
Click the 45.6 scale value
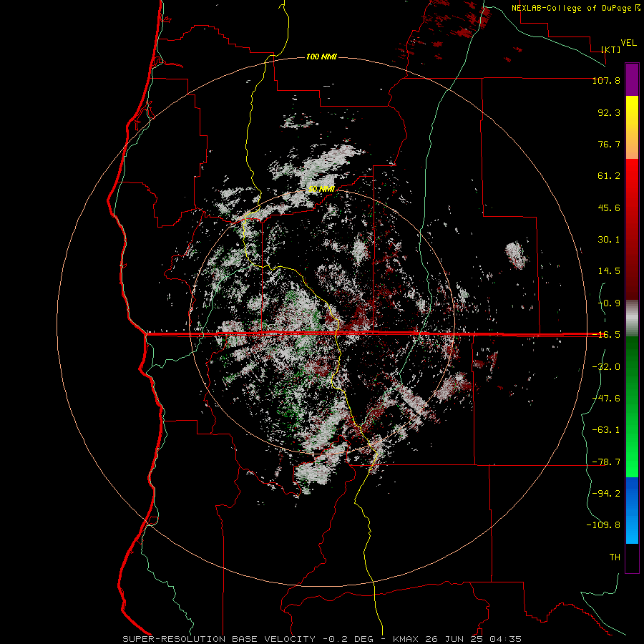click(x=609, y=208)
